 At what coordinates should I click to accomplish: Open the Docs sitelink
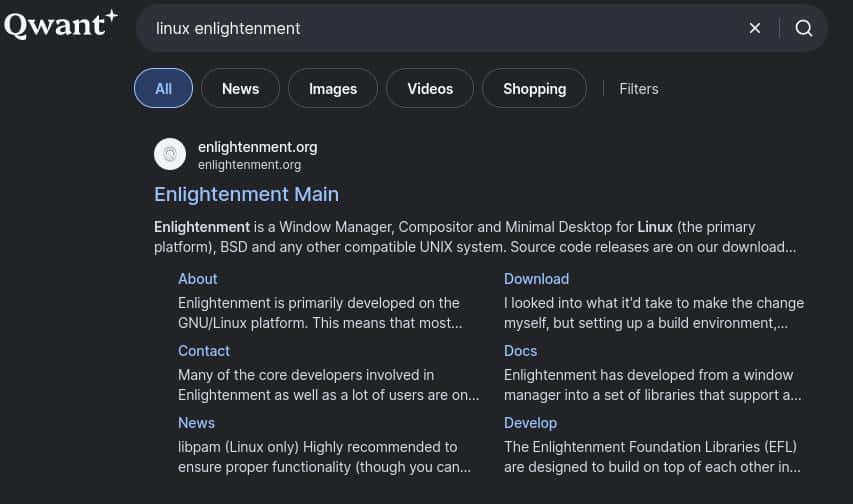(x=521, y=351)
